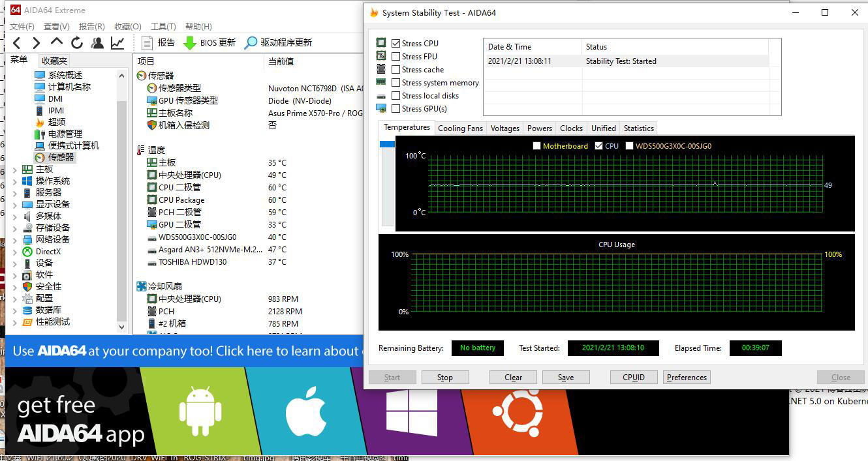
Task: Click the blue graph selector bar
Action: [387, 144]
